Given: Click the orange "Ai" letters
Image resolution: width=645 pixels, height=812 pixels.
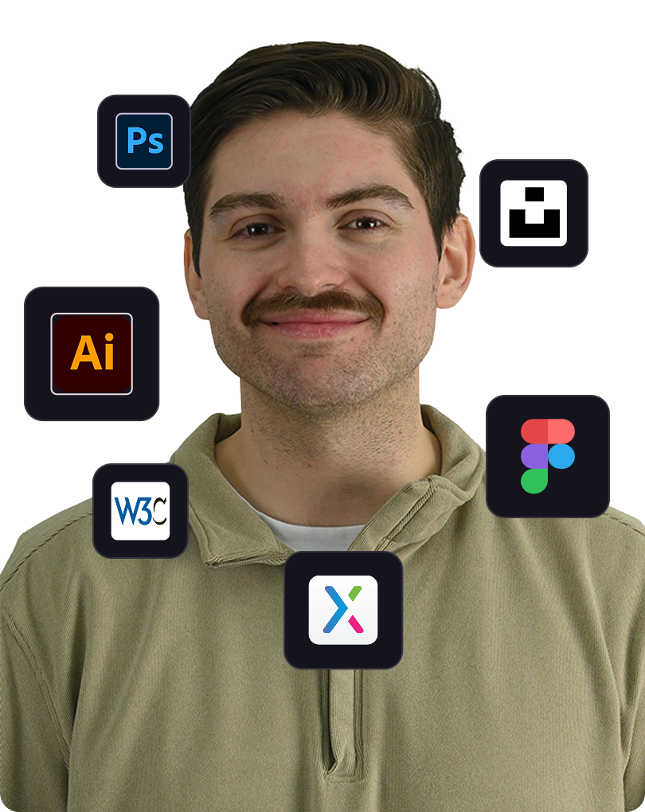Looking at the screenshot, I should coord(92,354).
